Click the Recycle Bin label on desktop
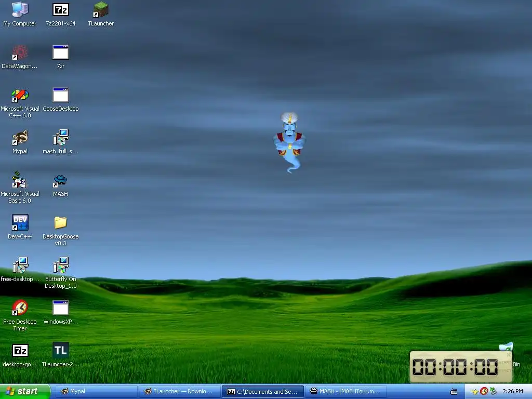The image size is (532, 399). click(x=516, y=364)
